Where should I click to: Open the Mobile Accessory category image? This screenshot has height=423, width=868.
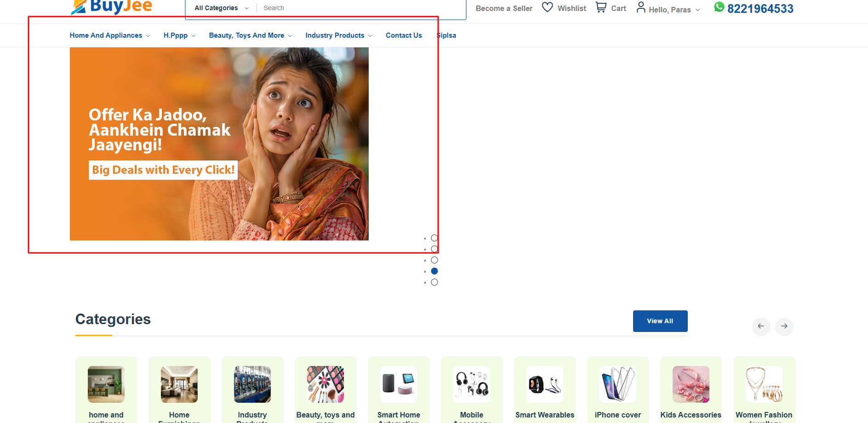472,384
